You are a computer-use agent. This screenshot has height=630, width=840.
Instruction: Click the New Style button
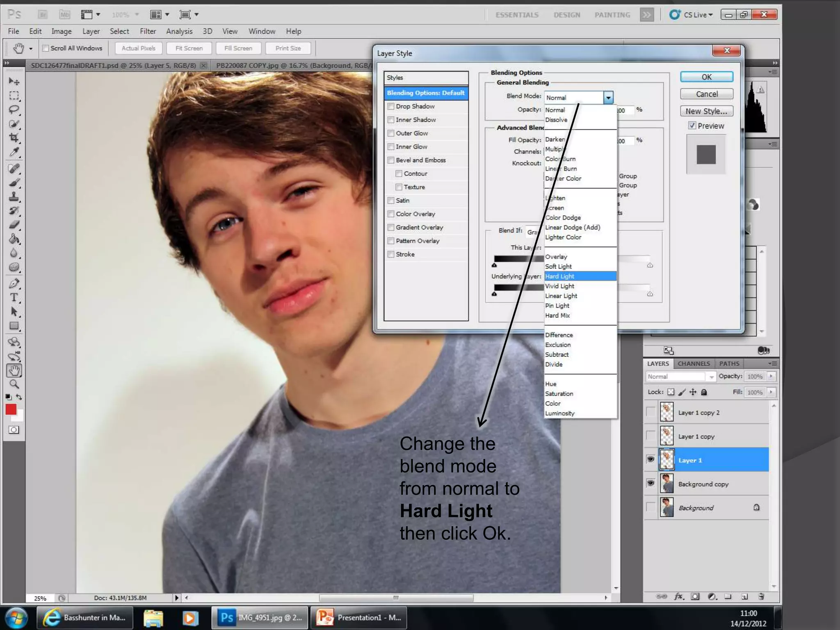point(706,111)
